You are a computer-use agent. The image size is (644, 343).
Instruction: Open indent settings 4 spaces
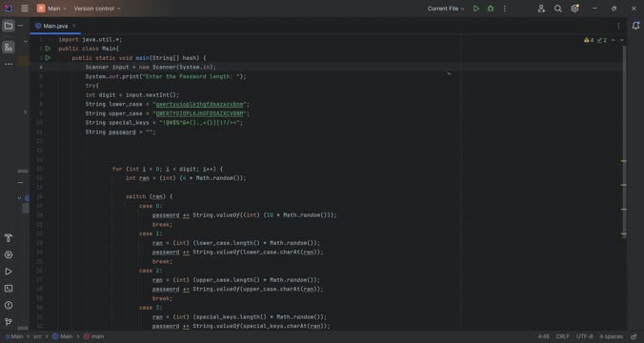611,336
